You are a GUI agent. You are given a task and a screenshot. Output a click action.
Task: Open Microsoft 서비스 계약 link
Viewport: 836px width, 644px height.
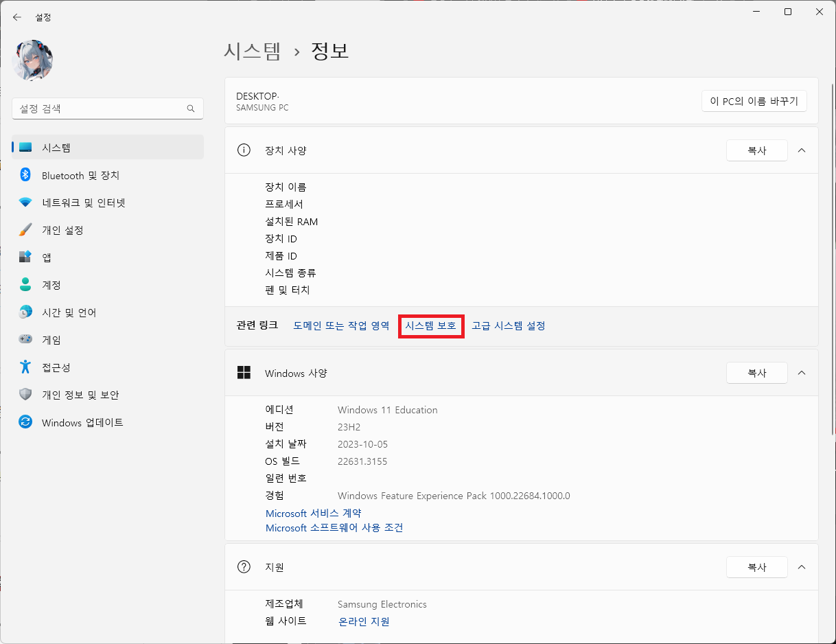coord(313,514)
